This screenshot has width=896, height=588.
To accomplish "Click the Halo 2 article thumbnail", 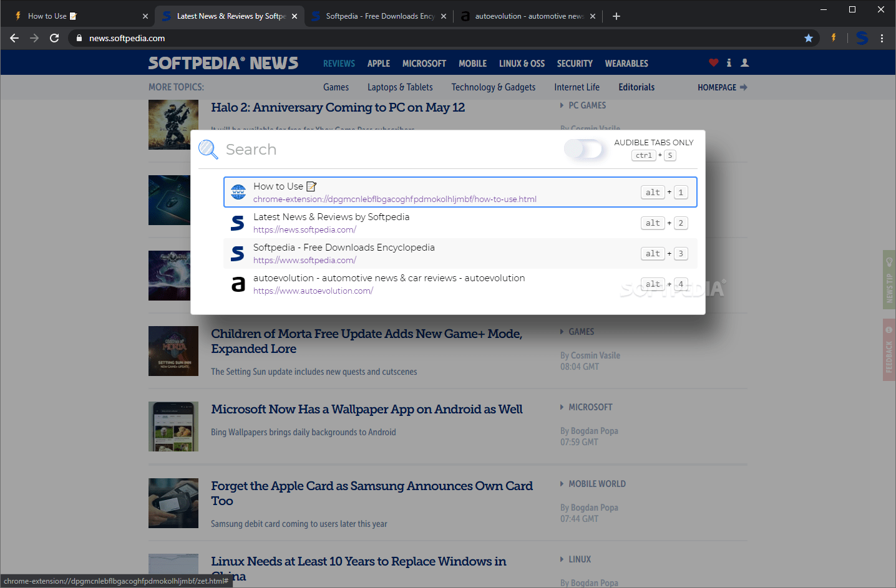I will pyautogui.click(x=173, y=125).
